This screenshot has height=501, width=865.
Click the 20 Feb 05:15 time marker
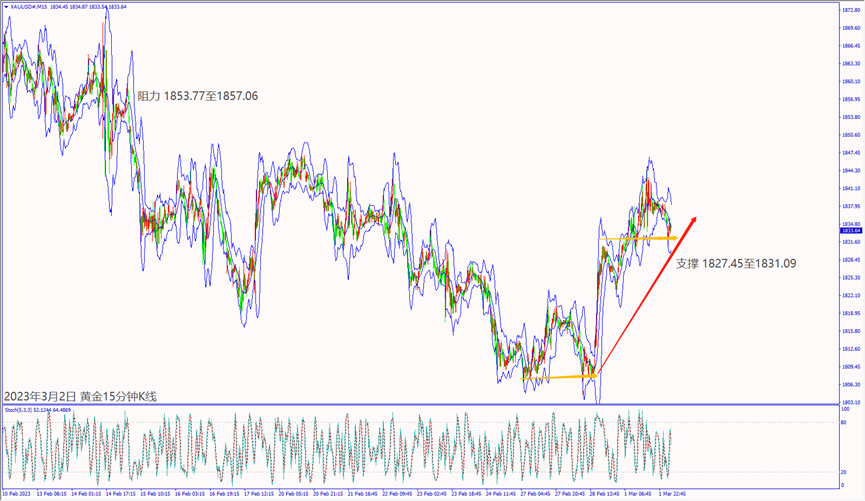coord(298,494)
